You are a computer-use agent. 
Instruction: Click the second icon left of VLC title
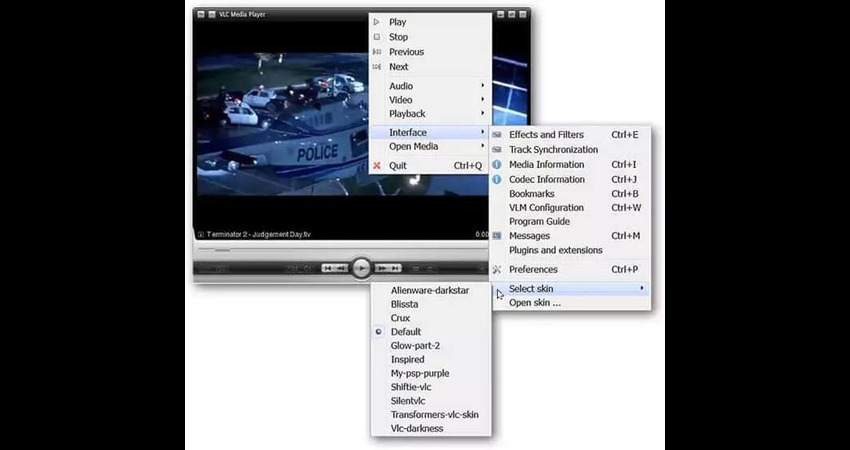(212, 15)
